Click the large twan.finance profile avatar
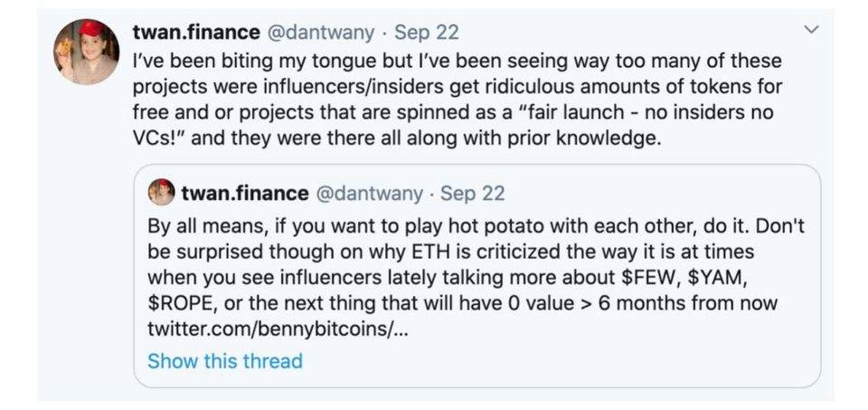 [x=86, y=52]
